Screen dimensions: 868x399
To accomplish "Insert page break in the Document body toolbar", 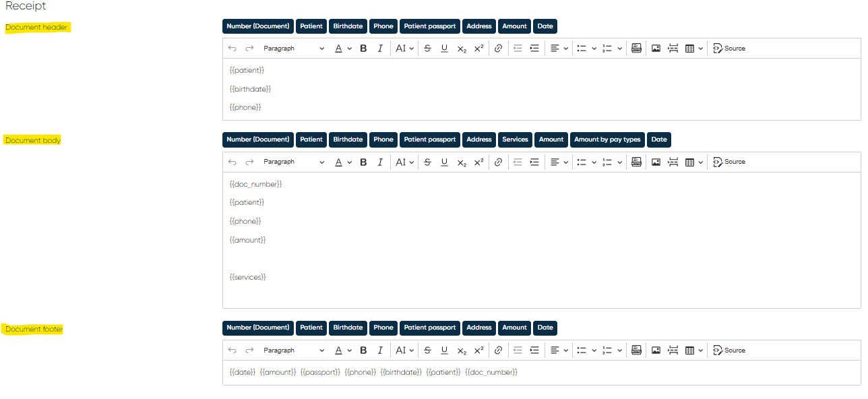I will pos(673,162).
